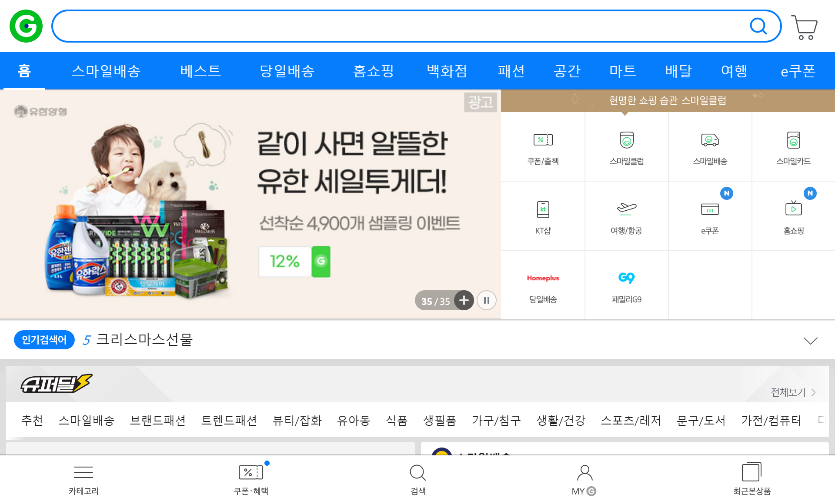
Task: Select the 뷰티/잡화 category
Action: coord(297,420)
